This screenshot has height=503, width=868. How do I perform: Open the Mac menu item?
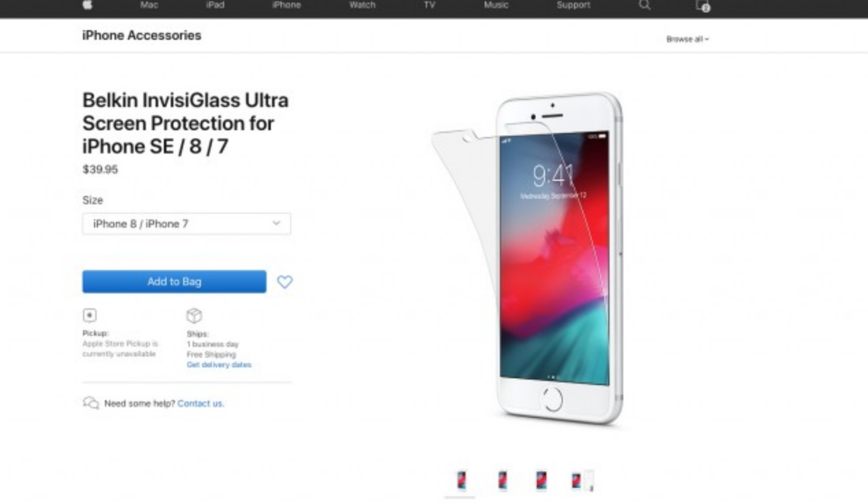click(x=149, y=5)
